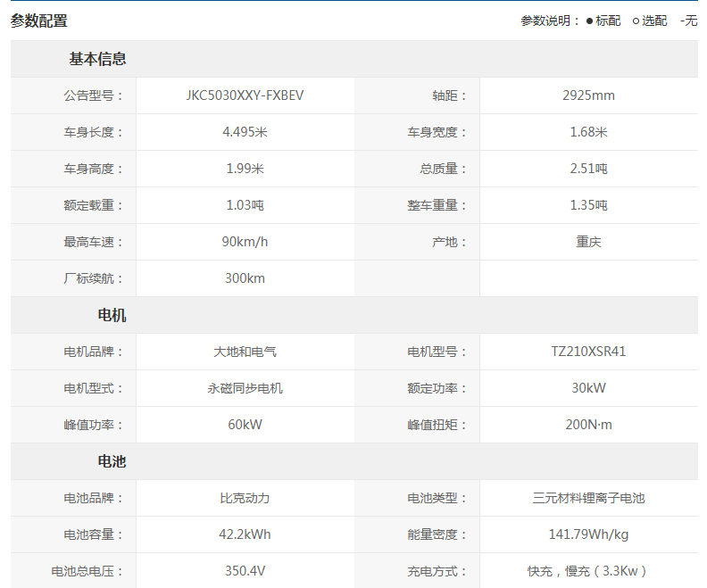Image resolution: width=707 pixels, height=588 pixels.
Task: Select the height value 1.99米
Action: 245,169
